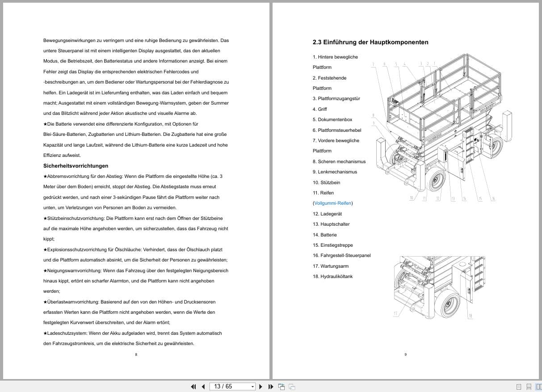Click the line starting ★Explosionsschutzvorrichtung
Screen dimensions: 542x392
[133, 249]
